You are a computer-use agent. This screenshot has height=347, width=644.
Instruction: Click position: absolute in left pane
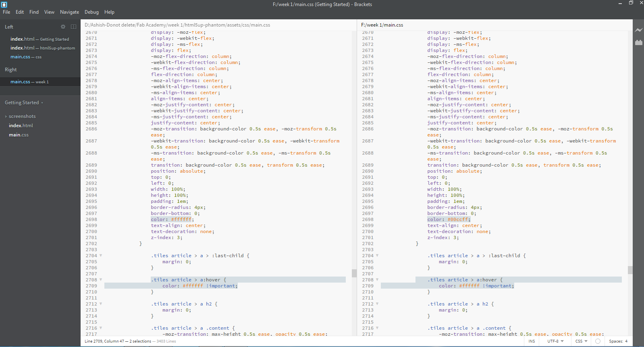178,171
